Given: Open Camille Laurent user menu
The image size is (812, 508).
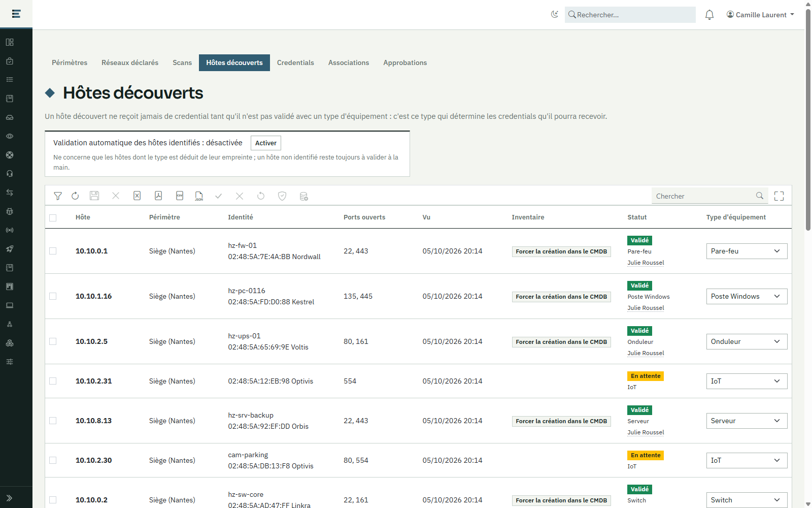Looking at the screenshot, I should (760, 15).
